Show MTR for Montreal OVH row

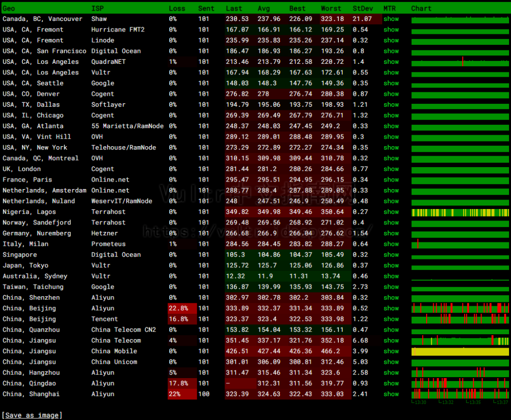point(391,158)
